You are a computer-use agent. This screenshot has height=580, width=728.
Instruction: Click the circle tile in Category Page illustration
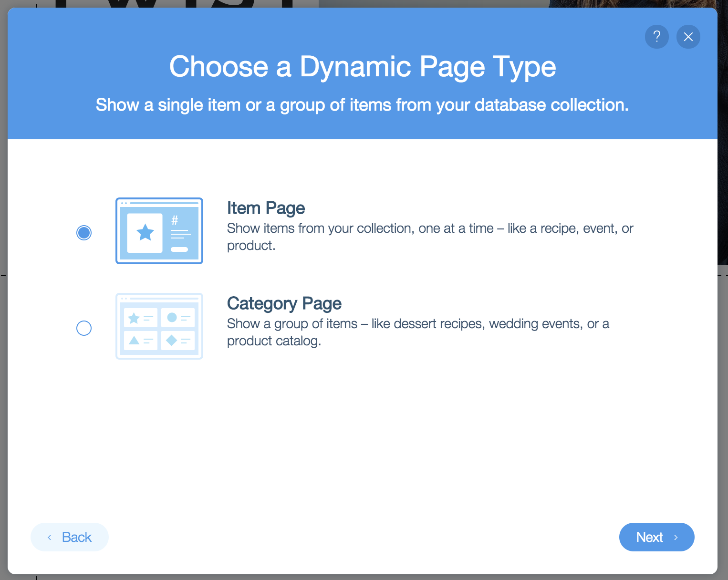point(177,318)
